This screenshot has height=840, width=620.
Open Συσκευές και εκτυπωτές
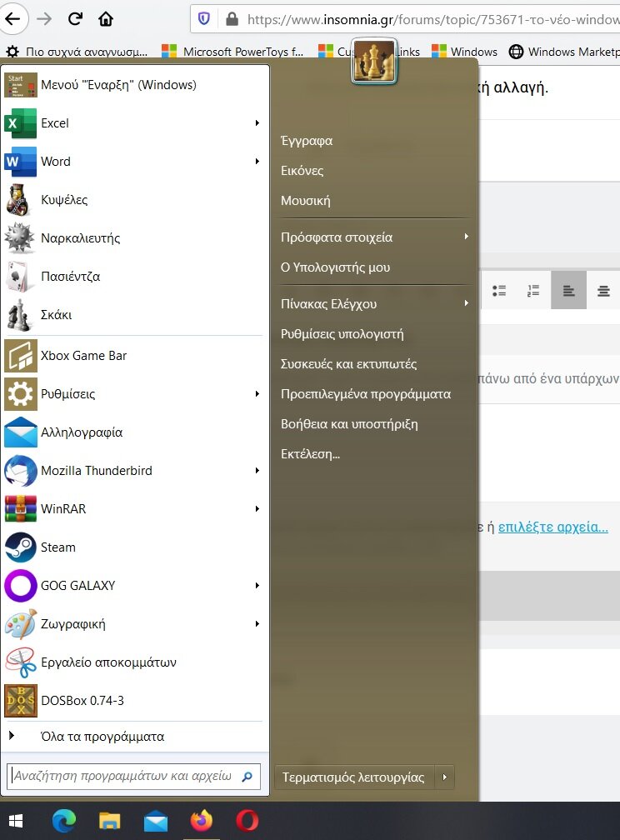pos(348,363)
